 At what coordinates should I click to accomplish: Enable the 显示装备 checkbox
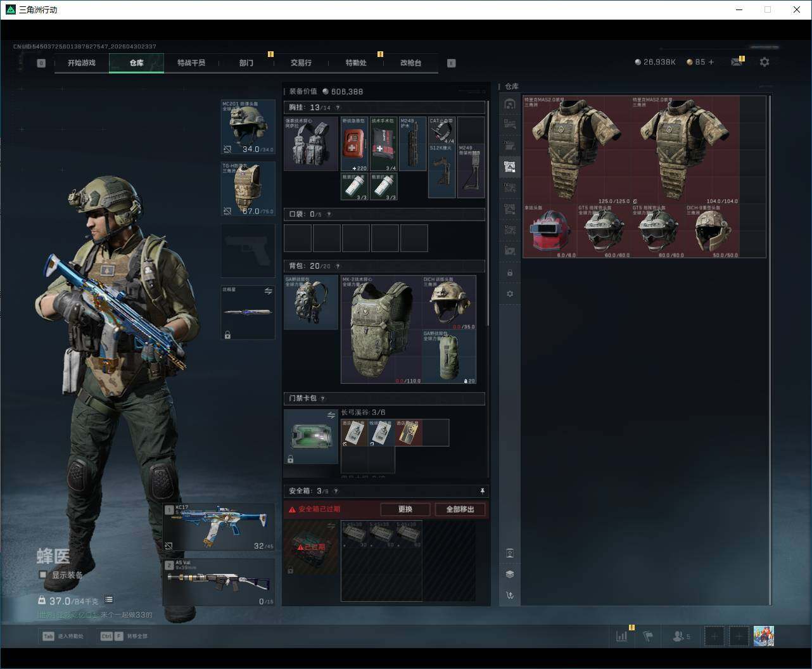coord(43,575)
